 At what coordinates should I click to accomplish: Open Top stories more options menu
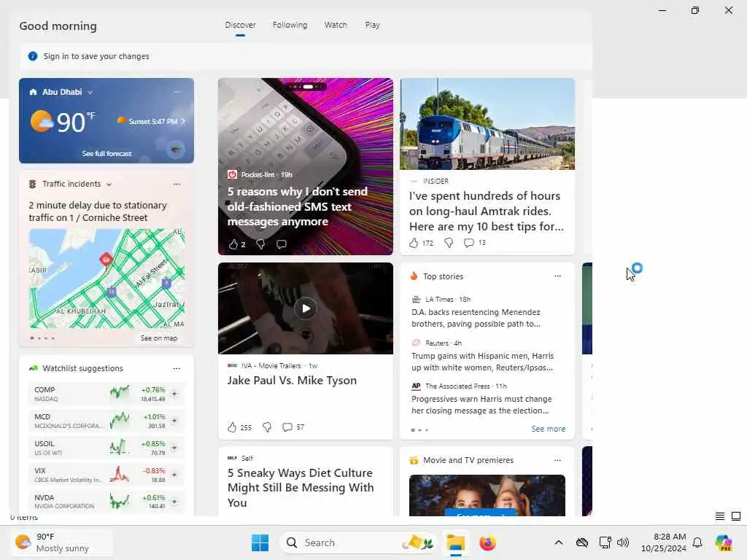point(557,276)
